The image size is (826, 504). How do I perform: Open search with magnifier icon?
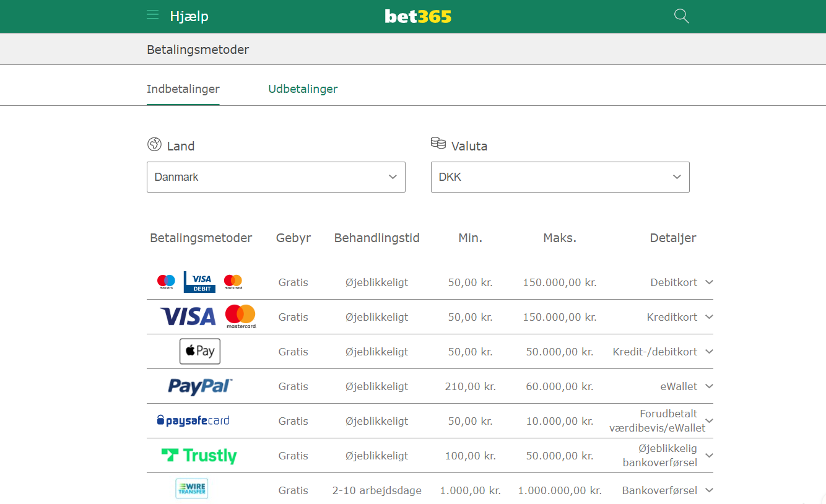point(681,16)
